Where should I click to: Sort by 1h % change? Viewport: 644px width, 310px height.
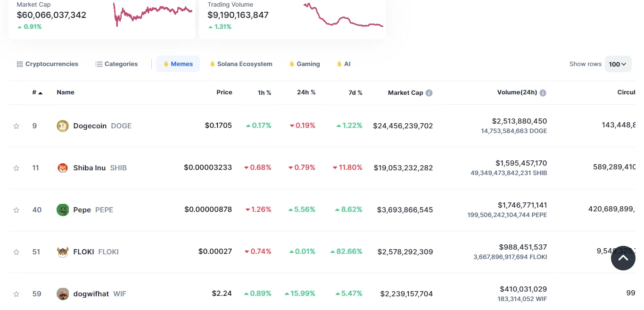tap(264, 93)
